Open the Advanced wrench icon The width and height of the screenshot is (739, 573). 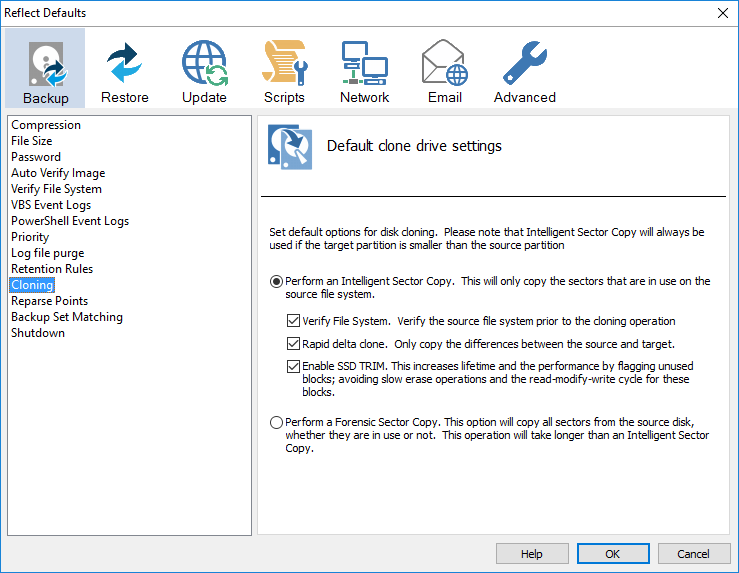524,64
